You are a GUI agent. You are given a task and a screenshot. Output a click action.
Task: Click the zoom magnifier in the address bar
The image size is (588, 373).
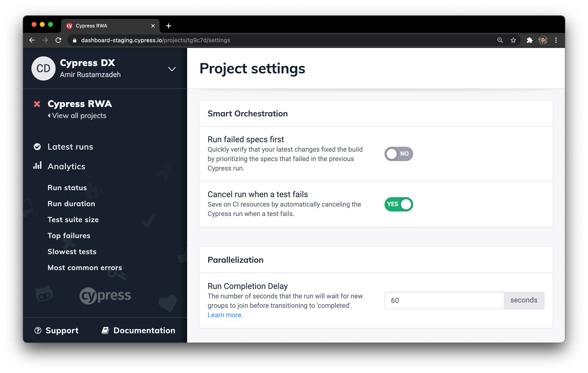pyautogui.click(x=500, y=40)
